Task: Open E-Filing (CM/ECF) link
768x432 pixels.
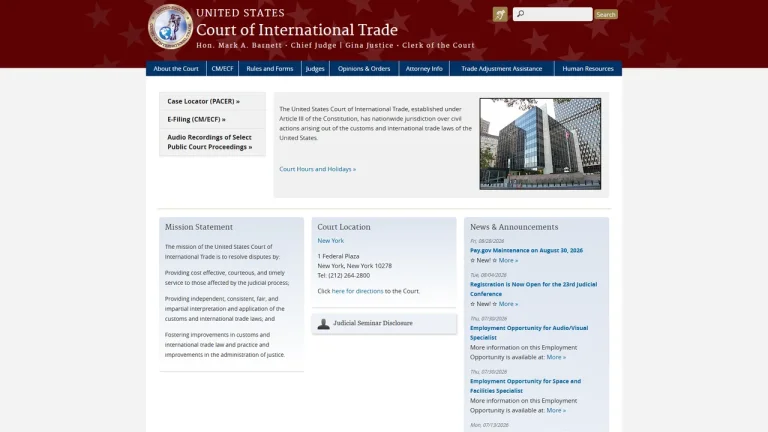Action: click(x=196, y=120)
